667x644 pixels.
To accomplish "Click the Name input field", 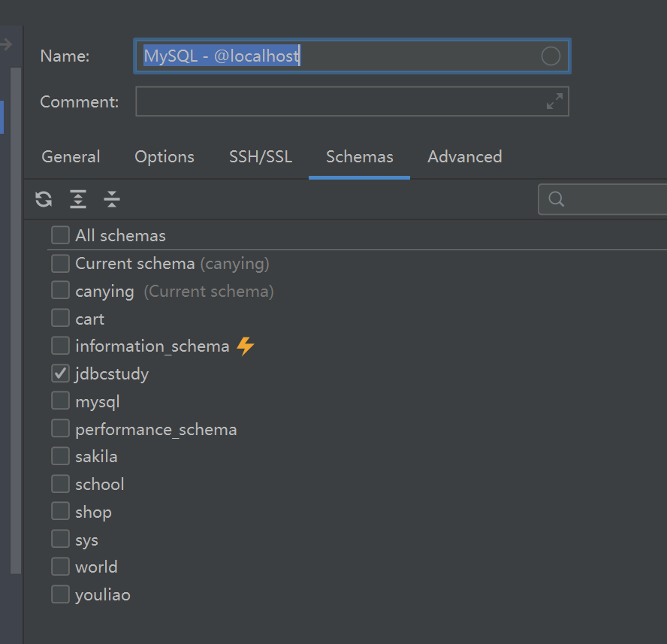I will coord(352,56).
